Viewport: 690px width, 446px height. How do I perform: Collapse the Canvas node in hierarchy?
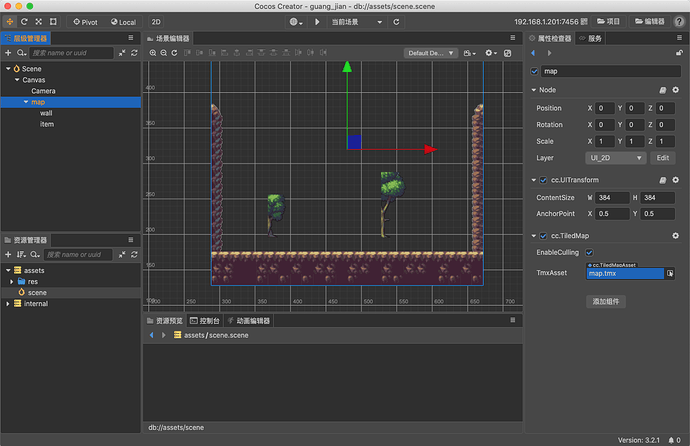coord(18,80)
